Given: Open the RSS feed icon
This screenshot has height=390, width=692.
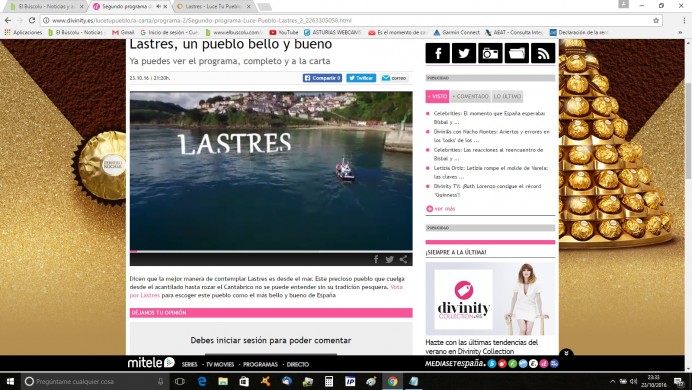Looking at the screenshot, I should (x=543, y=53).
